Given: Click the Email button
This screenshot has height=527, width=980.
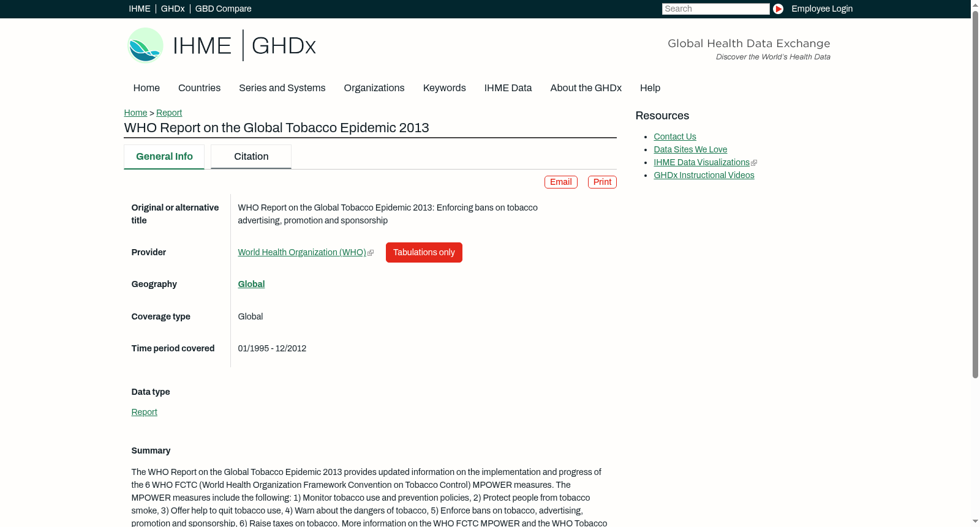Looking at the screenshot, I should tap(561, 182).
